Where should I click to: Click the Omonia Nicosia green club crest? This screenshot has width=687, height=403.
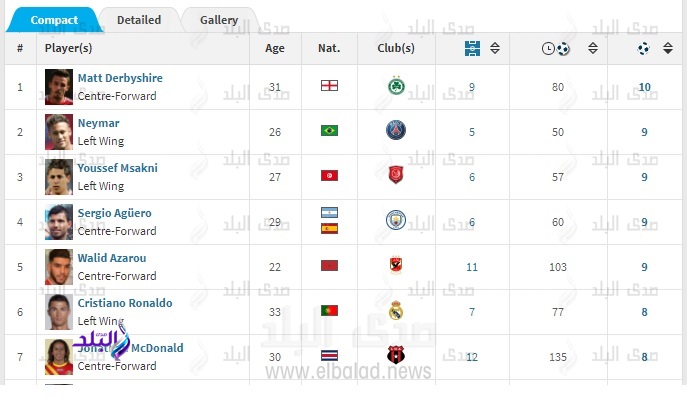click(x=396, y=86)
